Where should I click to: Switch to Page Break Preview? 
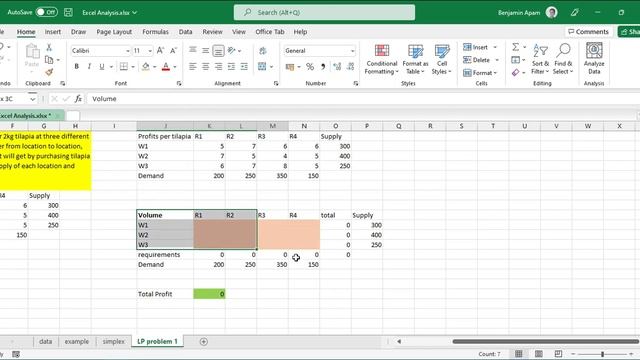pos(558,354)
